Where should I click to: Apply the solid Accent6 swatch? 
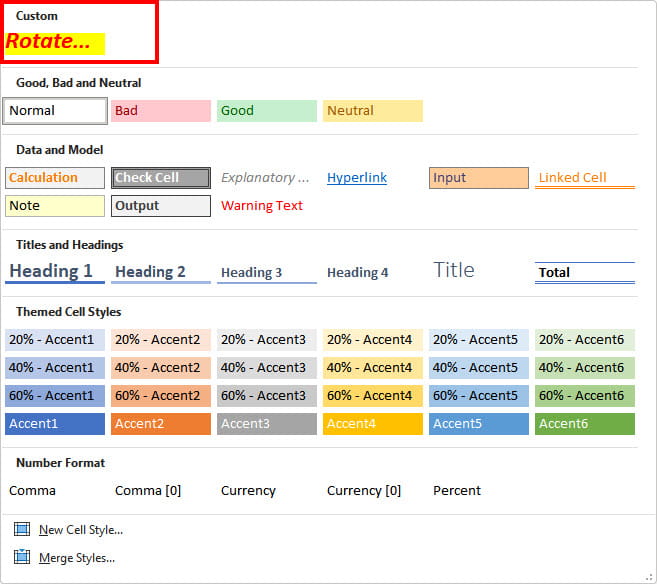click(584, 423)
